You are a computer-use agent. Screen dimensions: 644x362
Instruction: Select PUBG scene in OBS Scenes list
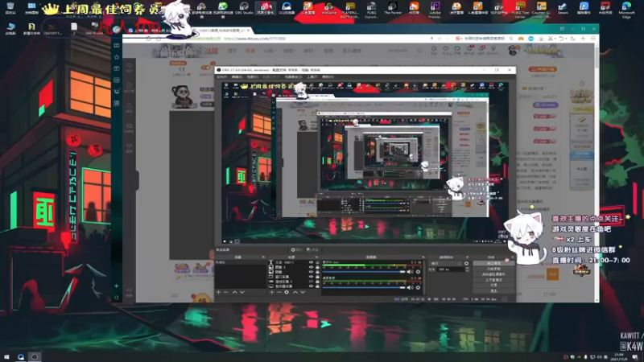pyautogui.click(x=240, y=262)
